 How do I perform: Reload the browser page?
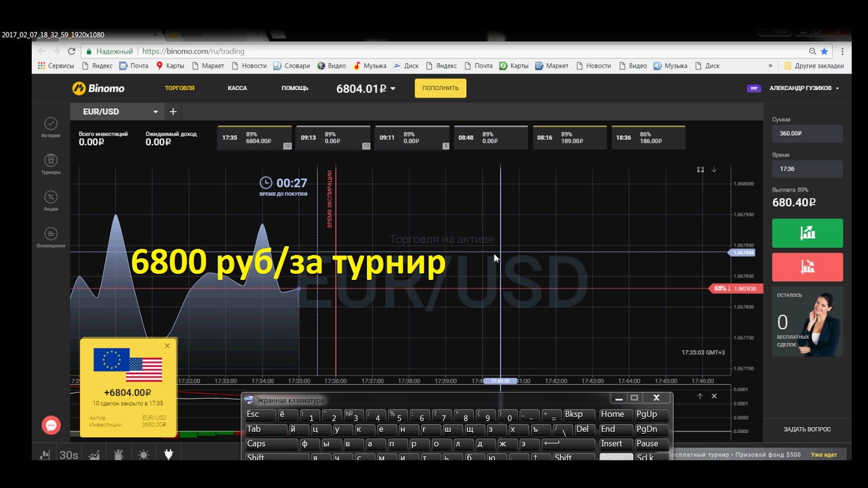(x=71, y=51)
